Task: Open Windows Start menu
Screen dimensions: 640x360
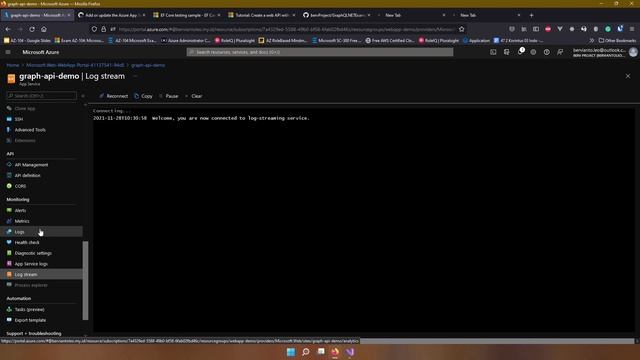Action: tap(291, 352)
